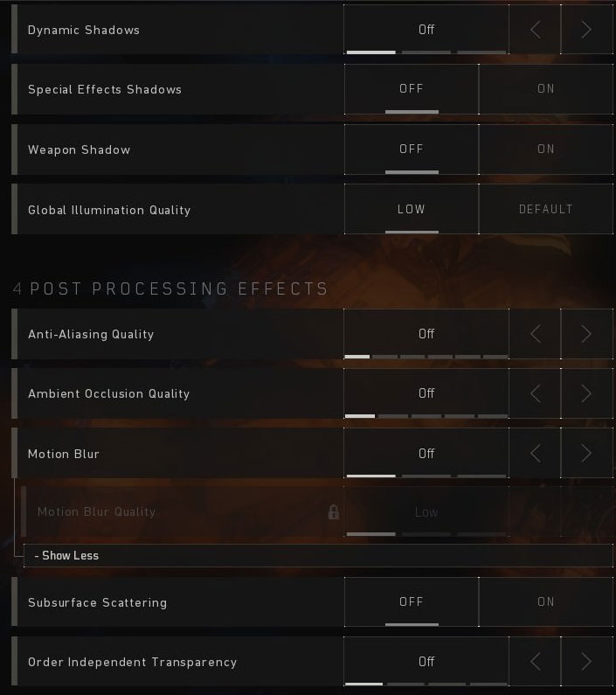The height and width of the screenshot is (695, 616).
Task: Select OFF for Special Effects Shadows
Action: [x=412, y=89]
